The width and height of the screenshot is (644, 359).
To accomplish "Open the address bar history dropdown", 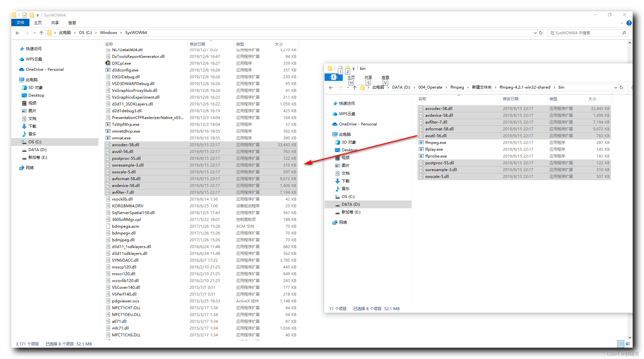I will point(535,32).
